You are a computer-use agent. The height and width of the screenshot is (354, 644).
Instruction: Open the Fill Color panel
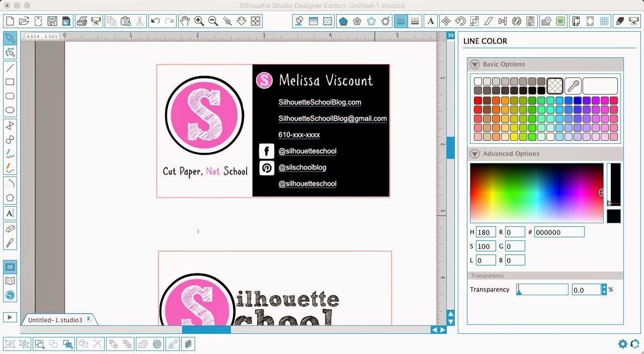click(x=299, y=21)
